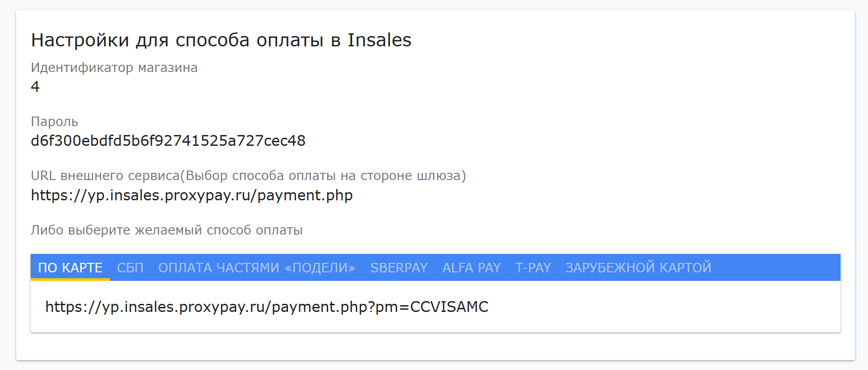Image resolution: width=868 pixels, height=370 pixels.
Task: Switch to the SBERPAY tab
Action: point(399,267)
